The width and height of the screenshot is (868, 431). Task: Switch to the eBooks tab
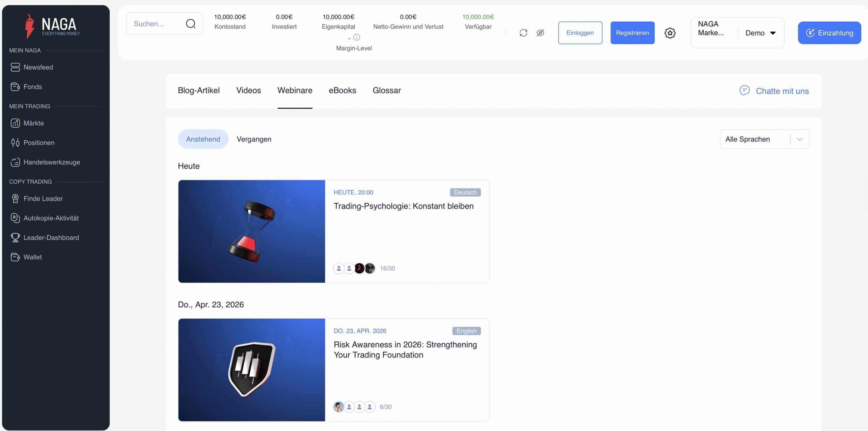[x=342, y=90]
